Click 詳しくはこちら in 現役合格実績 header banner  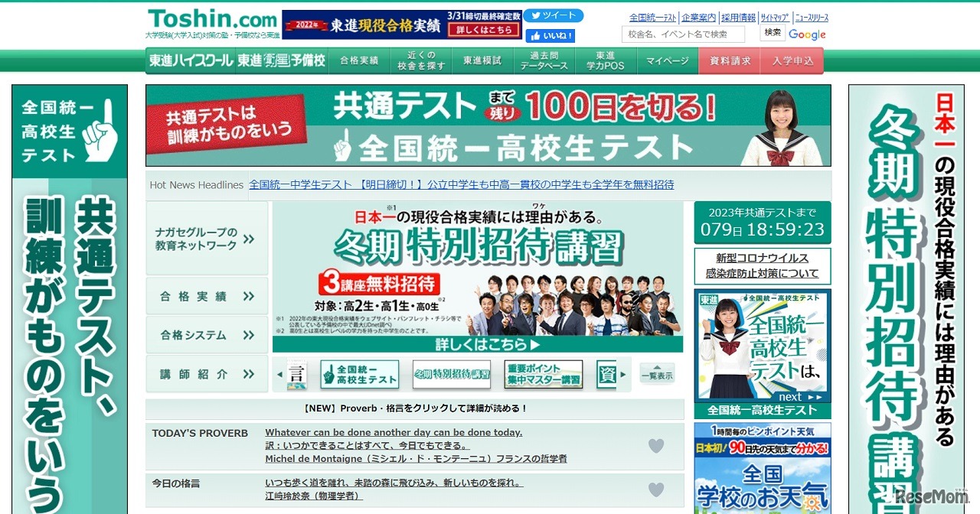tap(484, 31)
